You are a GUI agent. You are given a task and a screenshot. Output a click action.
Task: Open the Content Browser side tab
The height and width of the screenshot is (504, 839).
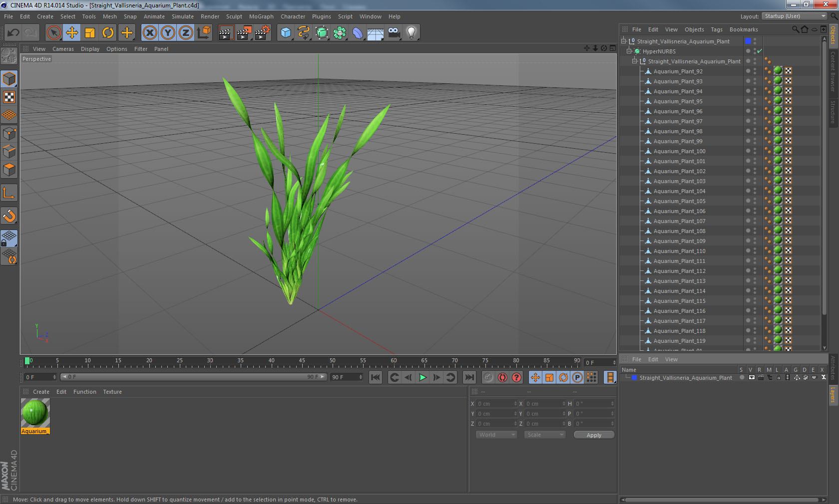click(x=833, y=71)
